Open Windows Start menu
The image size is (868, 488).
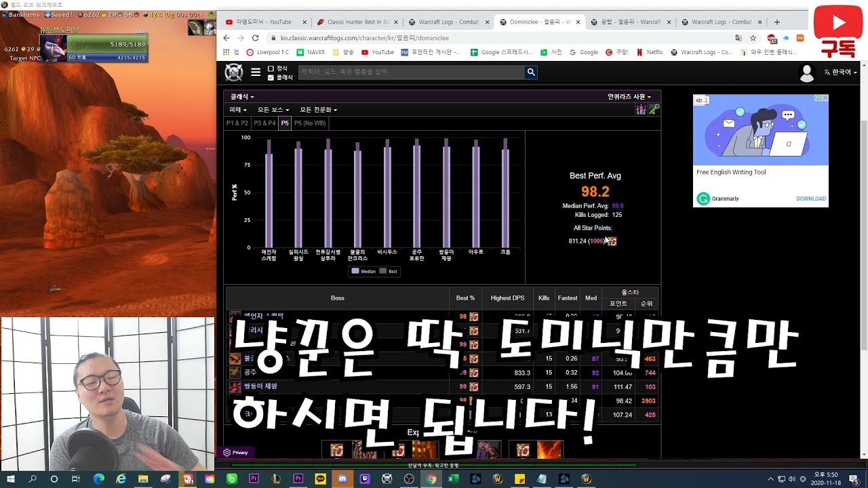11,479
